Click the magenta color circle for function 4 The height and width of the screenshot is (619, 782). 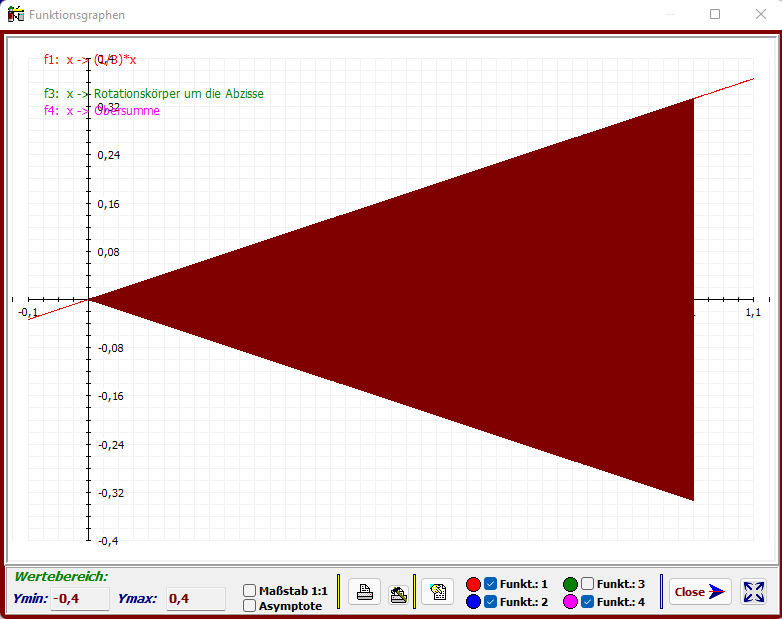[x=570, y=602]
